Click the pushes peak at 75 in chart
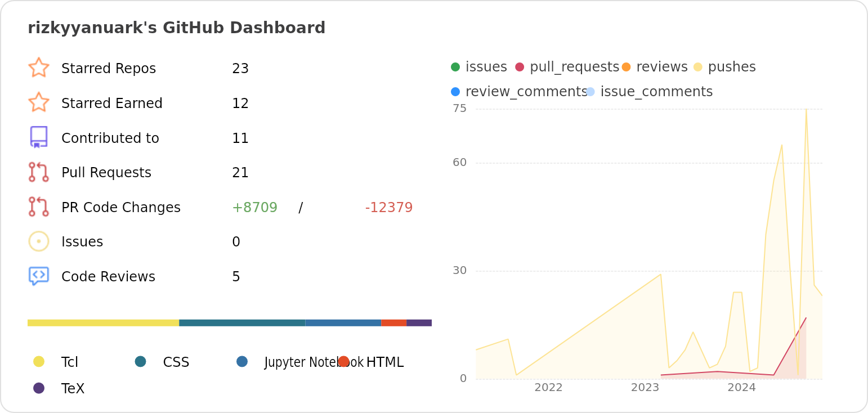 click(806, 110)
